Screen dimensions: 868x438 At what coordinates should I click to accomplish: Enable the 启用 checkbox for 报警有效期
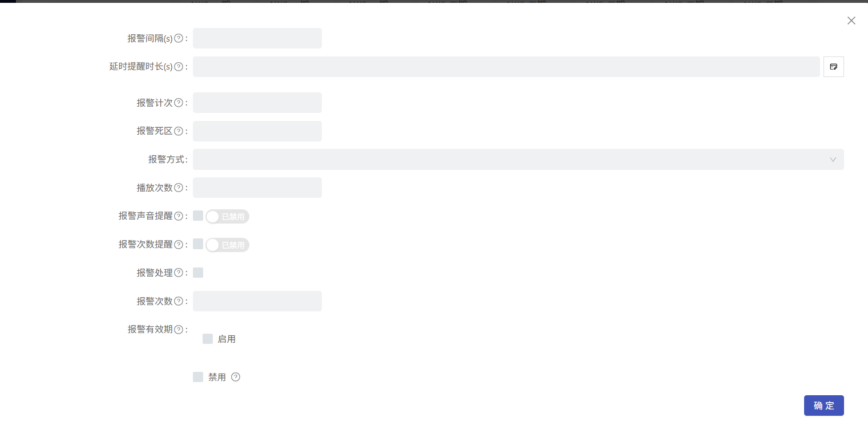click(x=208, y=339)
